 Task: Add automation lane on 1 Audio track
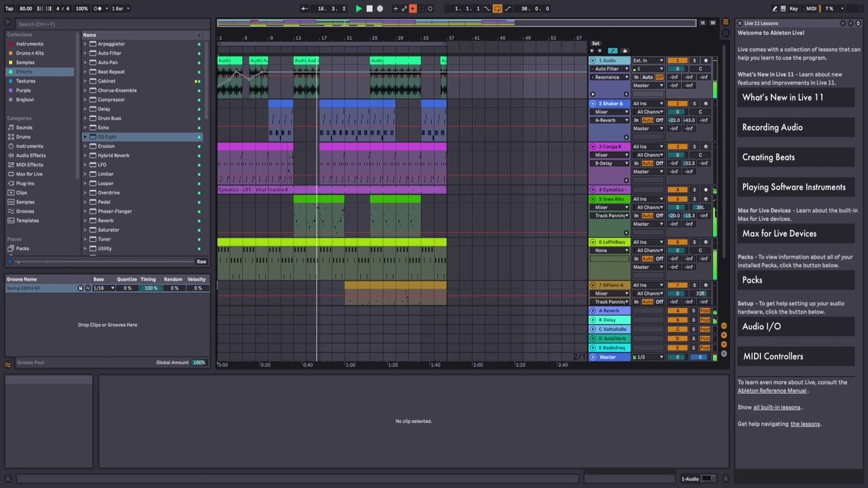627,94
